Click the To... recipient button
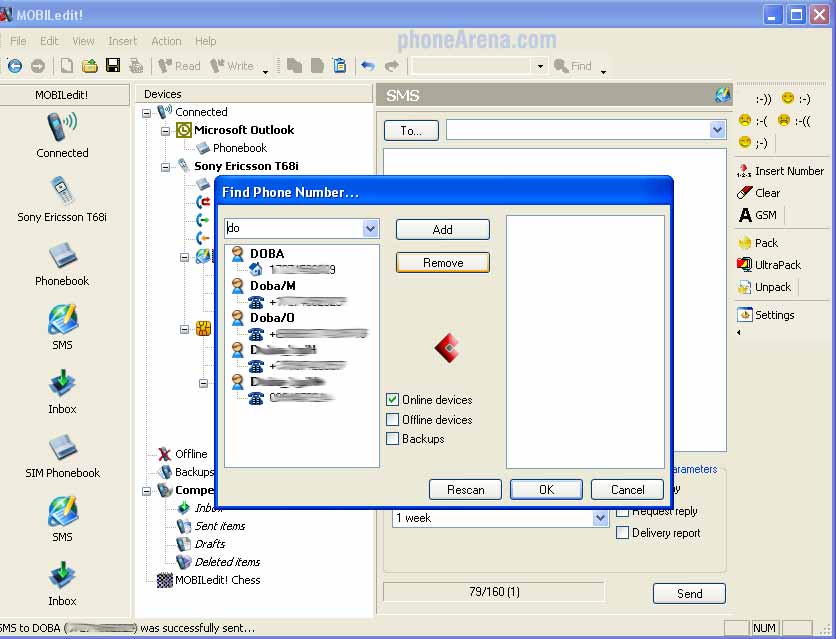Viewport: 836px width, 639px height. pos(411,131)
